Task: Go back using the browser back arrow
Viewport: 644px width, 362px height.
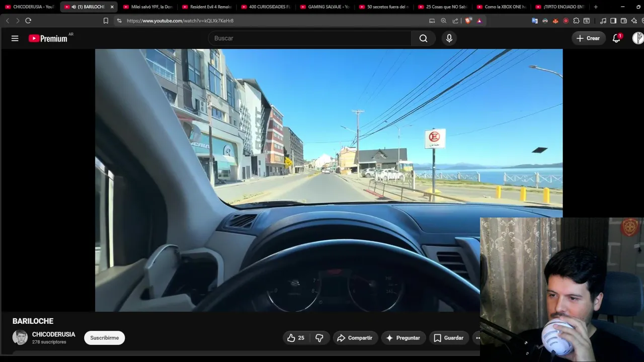Action: click(7, 21)
